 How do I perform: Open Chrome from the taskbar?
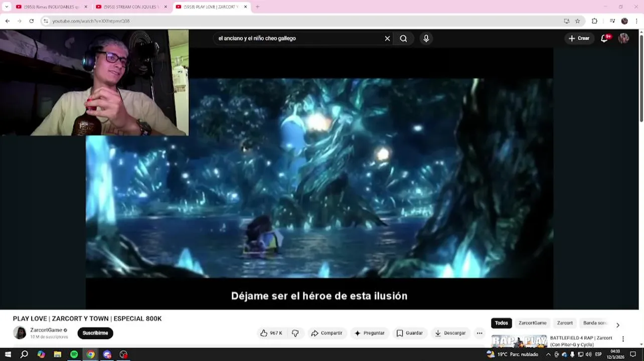point(90,354)
